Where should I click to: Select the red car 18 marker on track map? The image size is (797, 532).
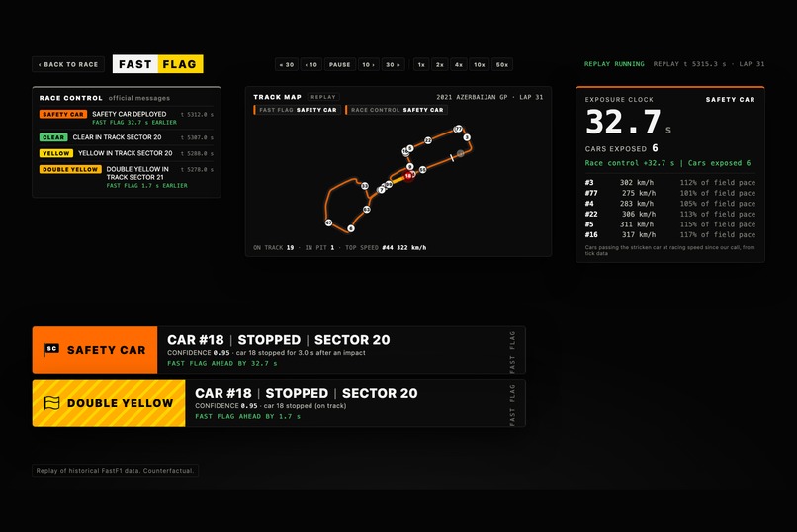[x=407, y=176]
